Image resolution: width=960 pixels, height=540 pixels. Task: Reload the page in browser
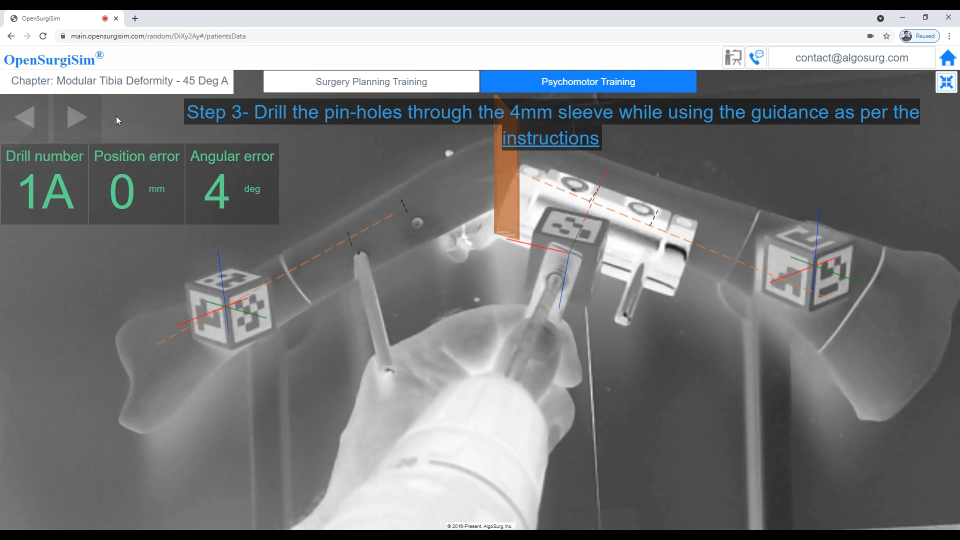[43, 36]
